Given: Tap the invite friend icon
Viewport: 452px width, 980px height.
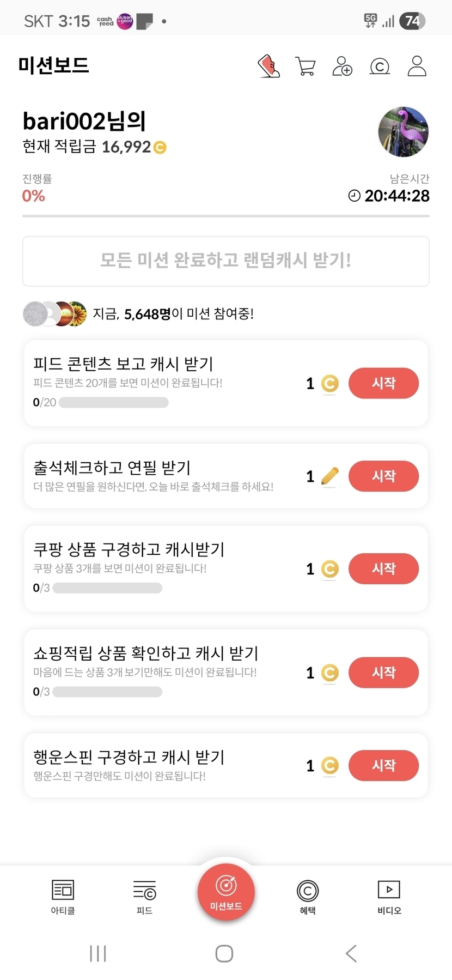Looking at the screenshot, I should tap(343, 66).
